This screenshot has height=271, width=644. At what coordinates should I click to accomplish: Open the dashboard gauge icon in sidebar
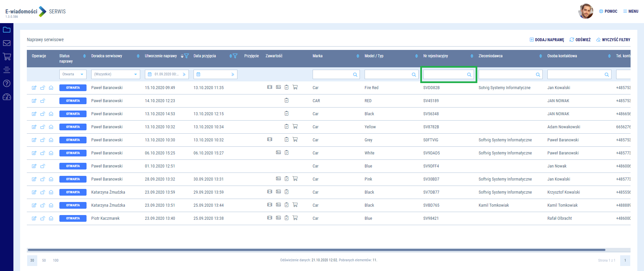(7, 97)
